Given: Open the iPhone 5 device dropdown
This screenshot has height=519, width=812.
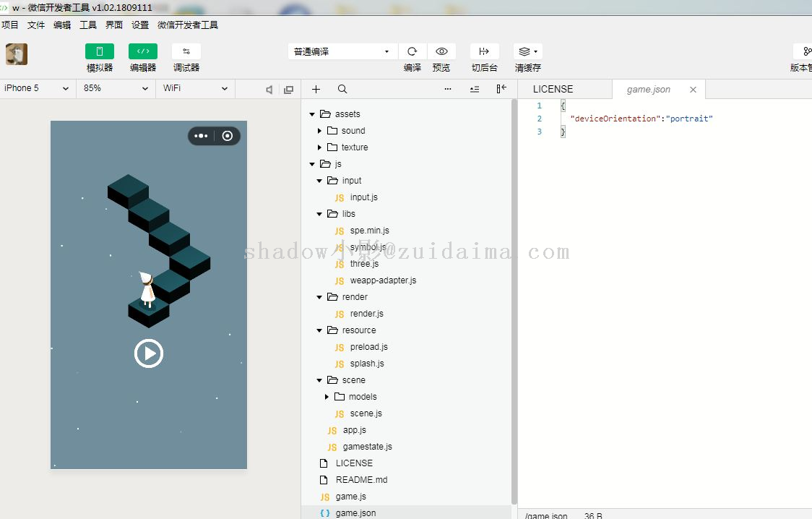Looking at the screenshot, I should pyautogui.click(x=37, y=88).
